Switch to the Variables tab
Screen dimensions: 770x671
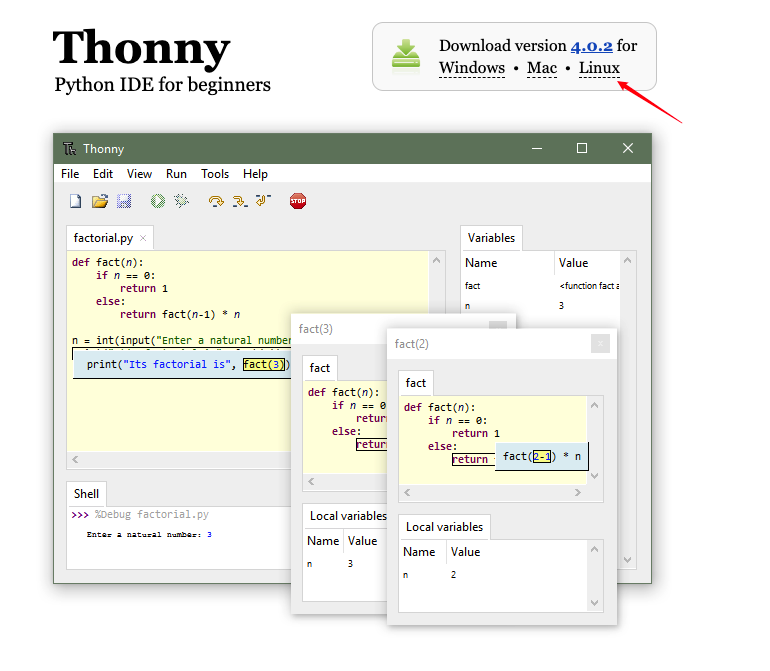tap(491, 238)
